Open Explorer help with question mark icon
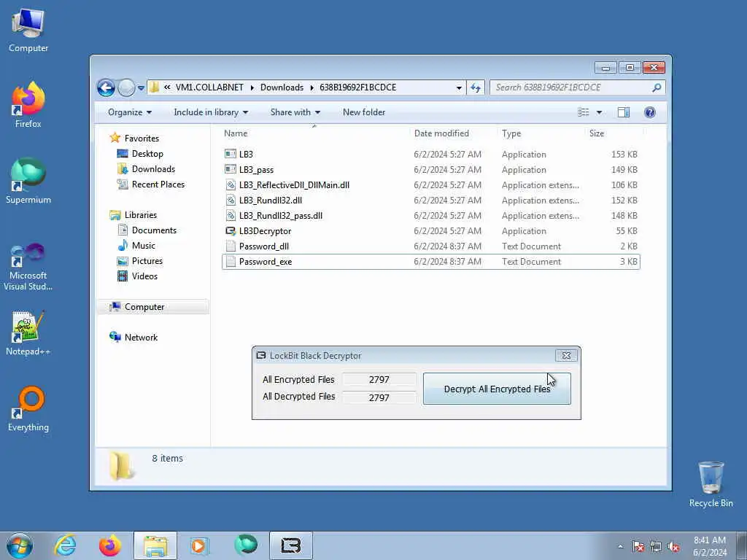The height and width of the screenshot is (560, 747). 649,112
